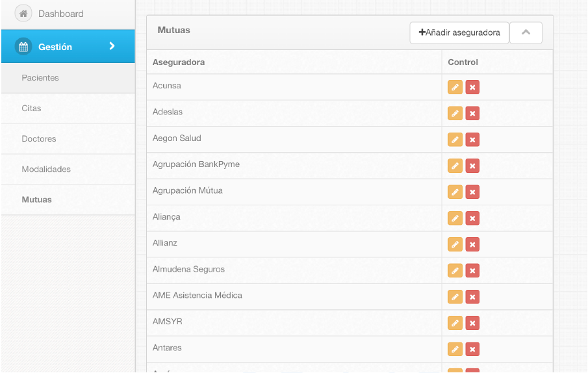The image size is (588, 373).
Task: Delete the Adeslas insurer row
Action: click(472, 114)
